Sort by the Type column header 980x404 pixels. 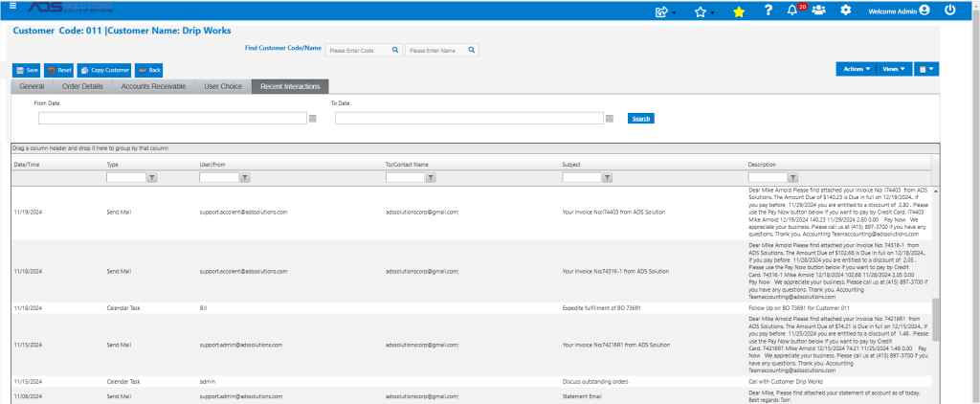(113, 165)
